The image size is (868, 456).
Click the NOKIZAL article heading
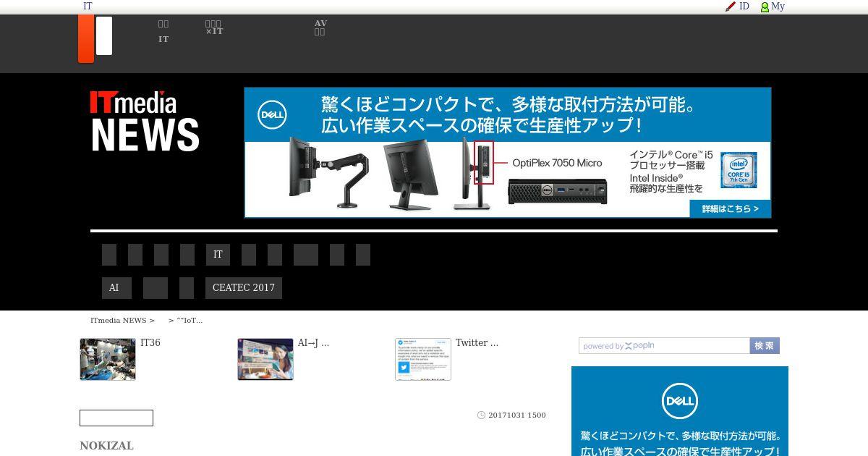tap(106, 446)
